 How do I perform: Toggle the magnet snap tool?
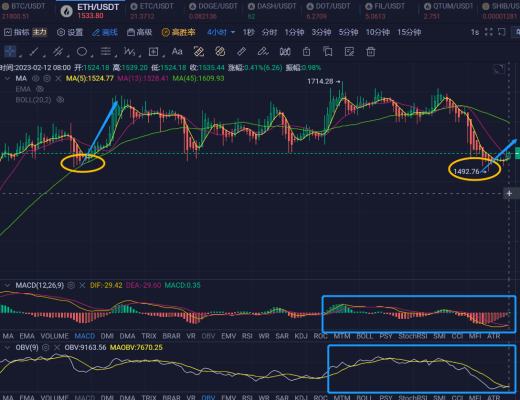pos(285,52)
